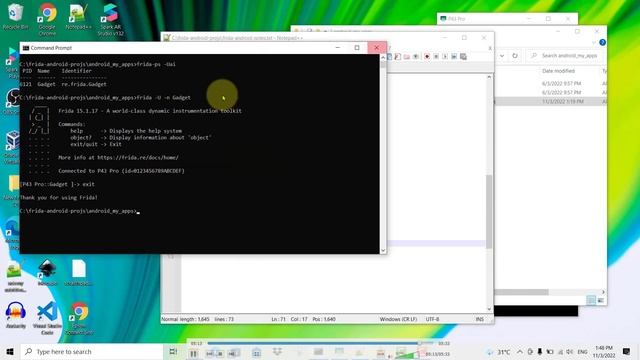
Task: Switch Explorer to large icons view
Action: click(600, 300)
